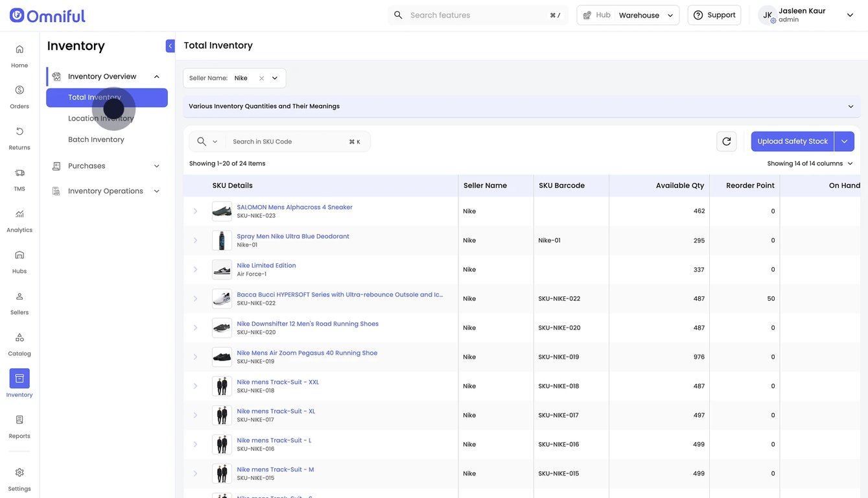Open user account menu chevron

pos(850,15)
